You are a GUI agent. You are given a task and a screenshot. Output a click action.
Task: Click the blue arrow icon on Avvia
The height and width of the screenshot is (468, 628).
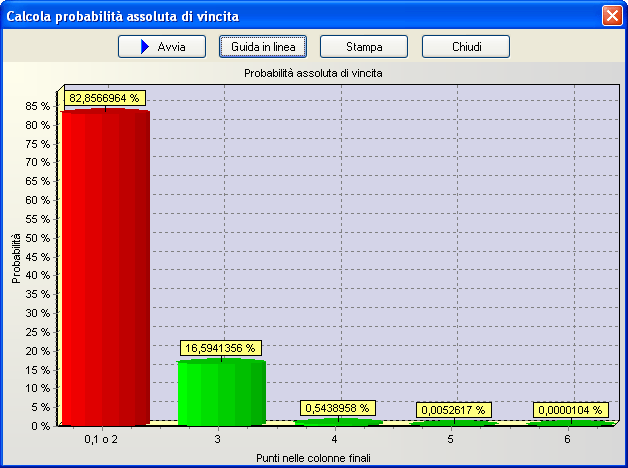click(x=144, y=47)
